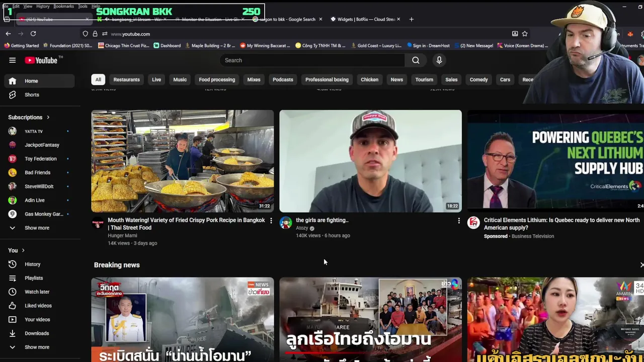Image resolution: width=644 pixels, height=362 pixels.
Task: Open Shorts in the sidebar
Action: pyautogui.click(x=39, y=95)
